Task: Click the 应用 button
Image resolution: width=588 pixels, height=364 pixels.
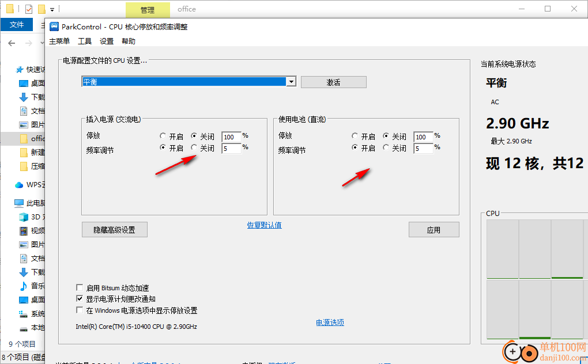Action: pos(434,230)
